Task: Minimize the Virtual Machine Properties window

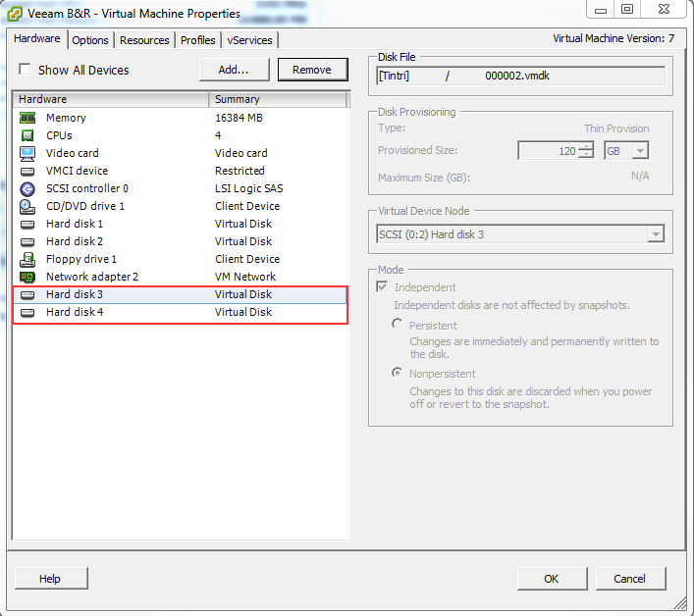Action: tap(601, 10)
